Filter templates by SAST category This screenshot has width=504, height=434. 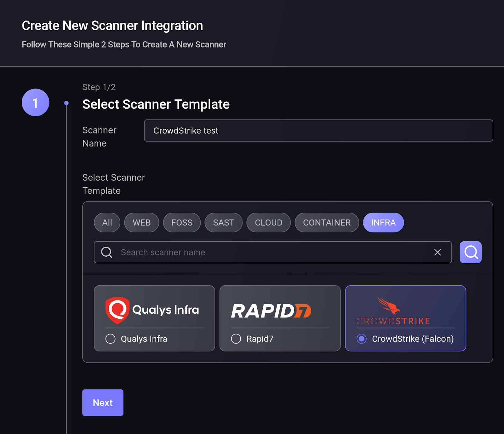tap(224, 223)
